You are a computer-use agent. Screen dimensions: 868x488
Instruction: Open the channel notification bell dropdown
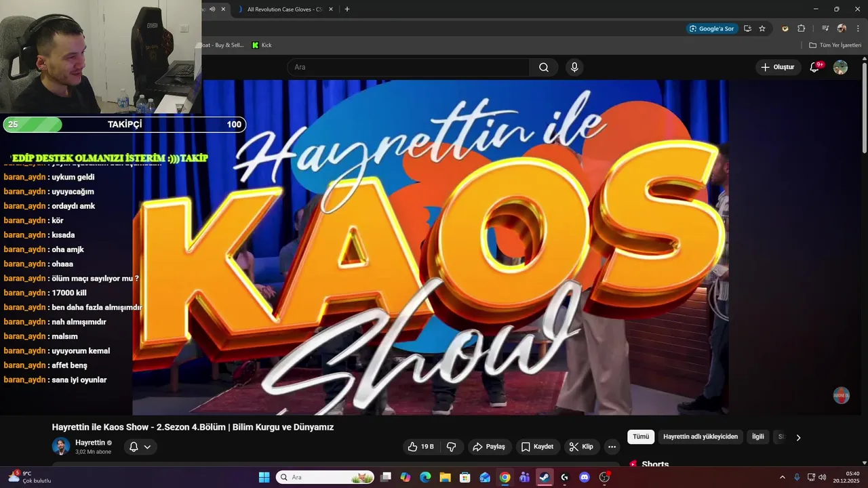(140, 447)
